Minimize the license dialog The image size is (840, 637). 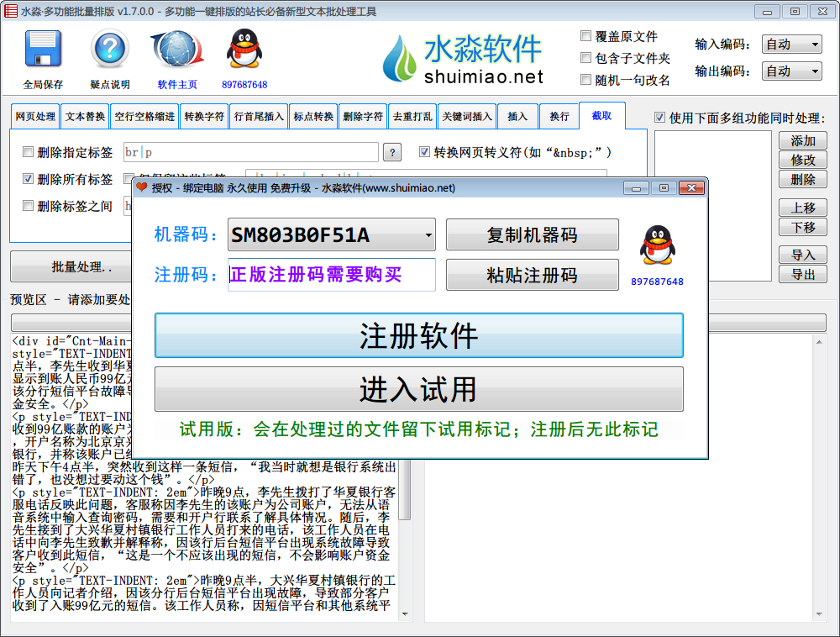coord(637,188)
